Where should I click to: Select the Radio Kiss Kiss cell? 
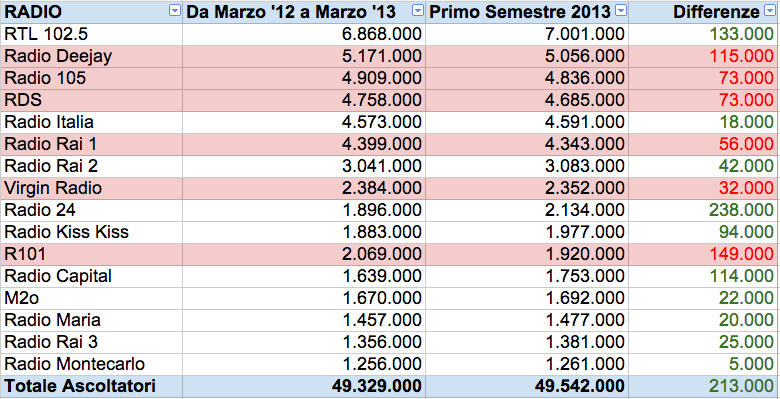click(92, 232)
